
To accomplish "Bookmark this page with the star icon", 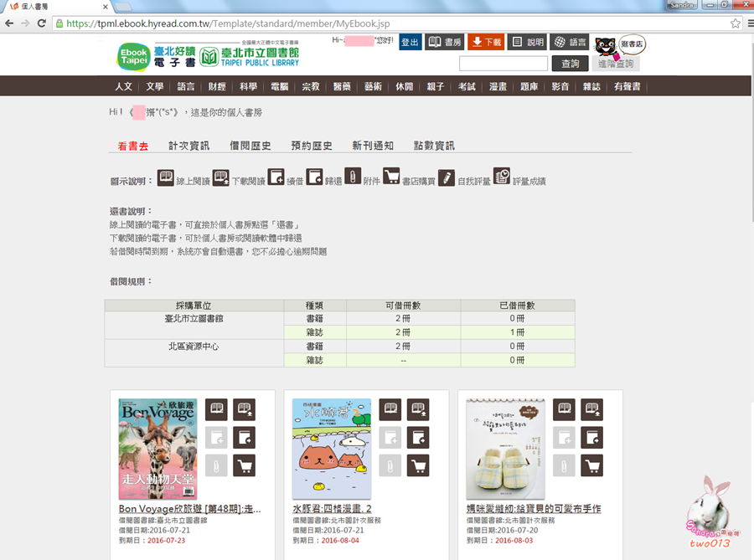I will tap(736, 23).
